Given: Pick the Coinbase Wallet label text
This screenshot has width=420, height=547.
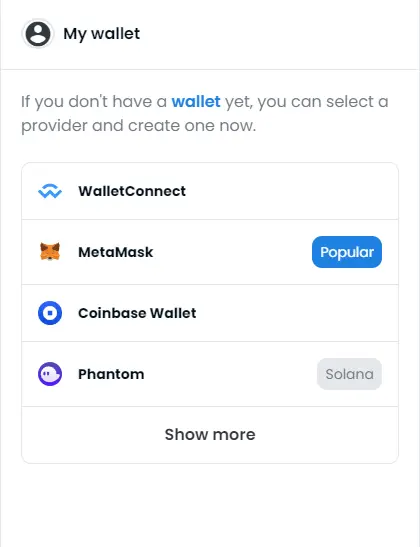Looking at the screenshot, I should [x=137, y=313].
